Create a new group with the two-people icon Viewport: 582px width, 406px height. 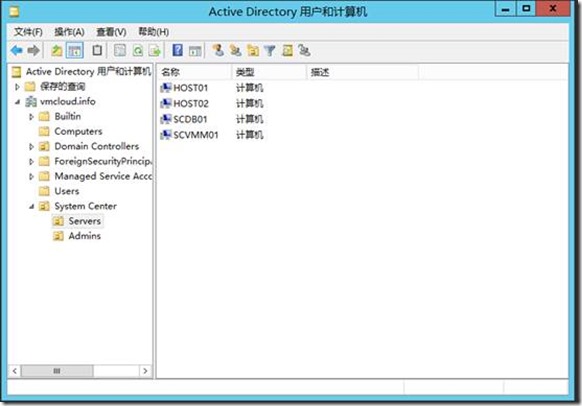pyautogui.click(x=235, y=50)
